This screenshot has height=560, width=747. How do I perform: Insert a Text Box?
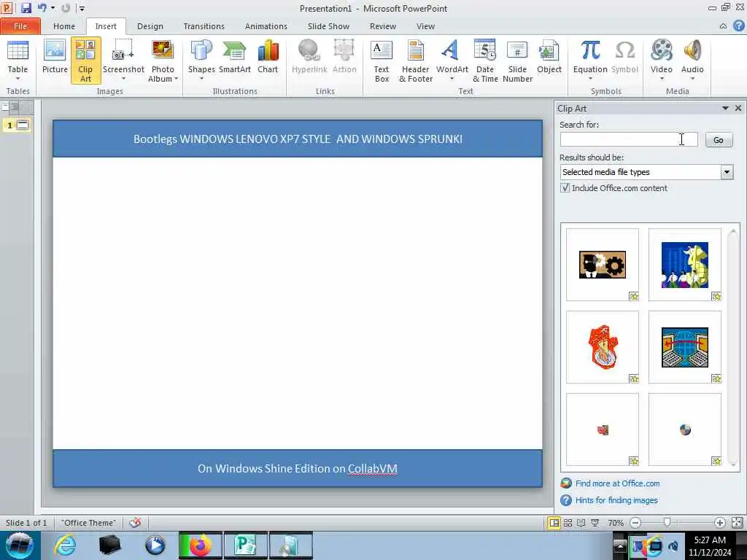pyautogui.click(x=382, y=61)
